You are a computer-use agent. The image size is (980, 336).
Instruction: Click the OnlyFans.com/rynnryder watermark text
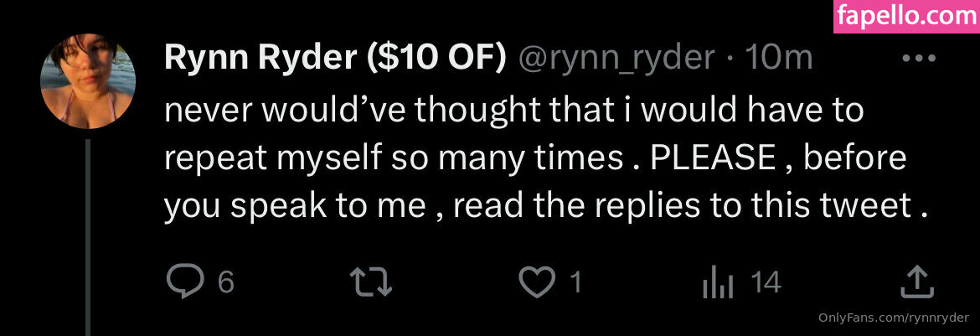pos(893,318)
